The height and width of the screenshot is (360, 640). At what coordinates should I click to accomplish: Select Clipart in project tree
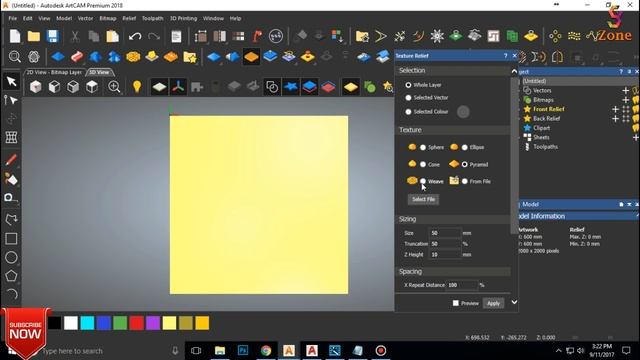click(x=541, y=128)
